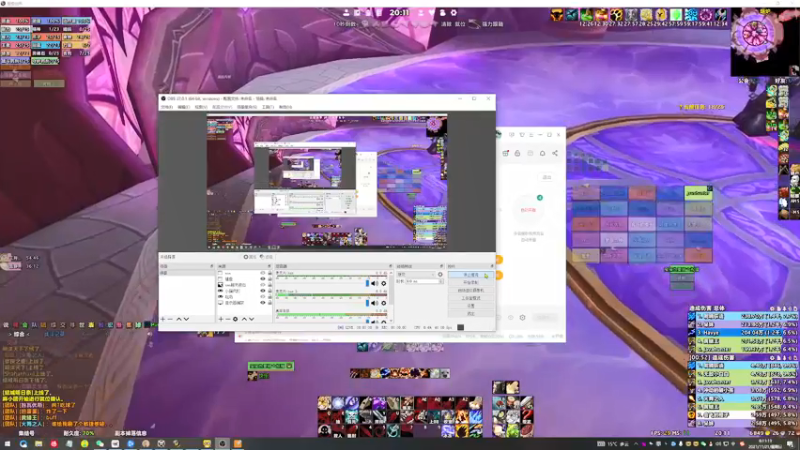Image resolution: width=800 pixels, height=450 pixels.
Task: Mute the second audio mixer channel
Action: 374,303
